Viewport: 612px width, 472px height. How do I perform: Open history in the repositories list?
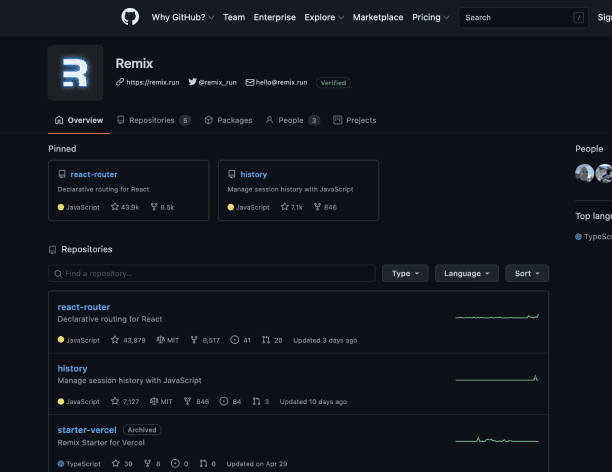72,369
